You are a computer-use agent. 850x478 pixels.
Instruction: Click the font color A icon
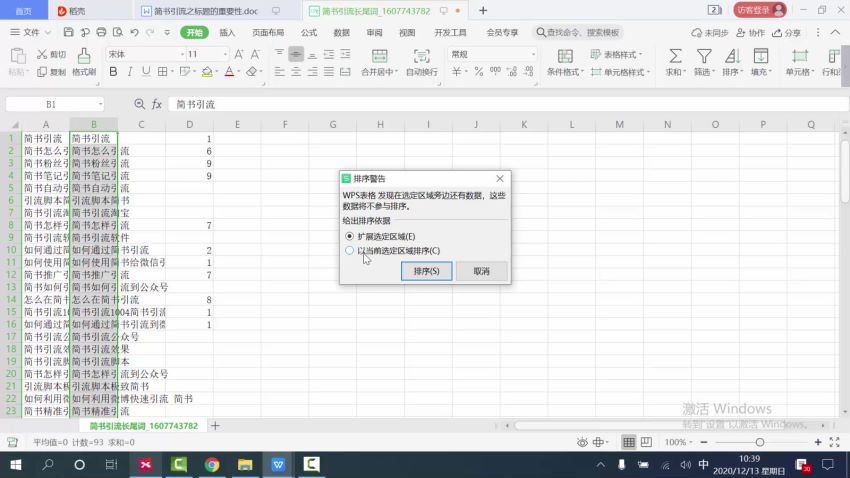[x=229, y=72]
